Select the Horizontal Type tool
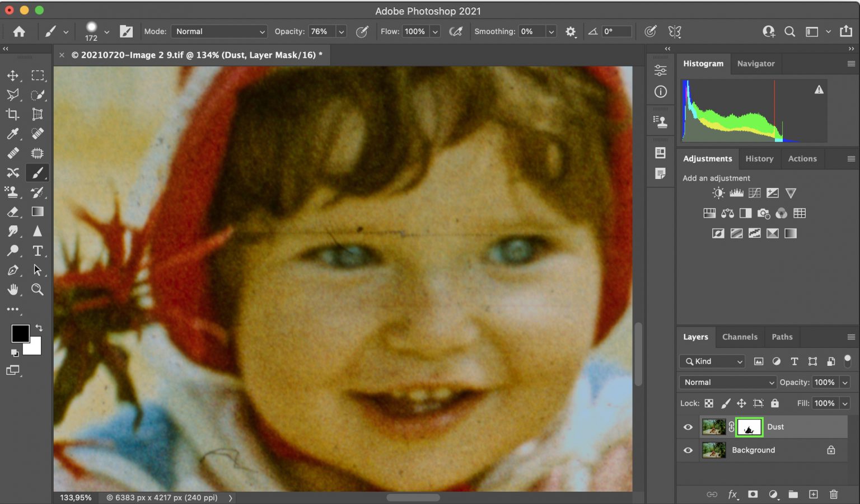 click(38, 251)
